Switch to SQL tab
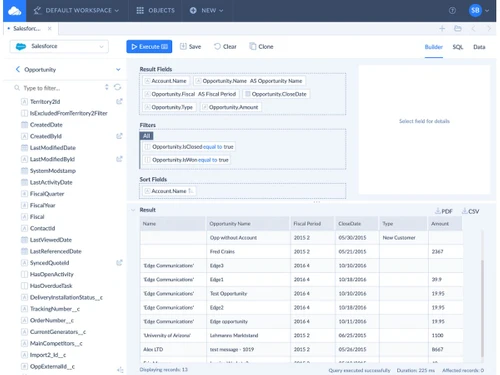This screenshot has height=375, width=500. [x=457, y=47]
